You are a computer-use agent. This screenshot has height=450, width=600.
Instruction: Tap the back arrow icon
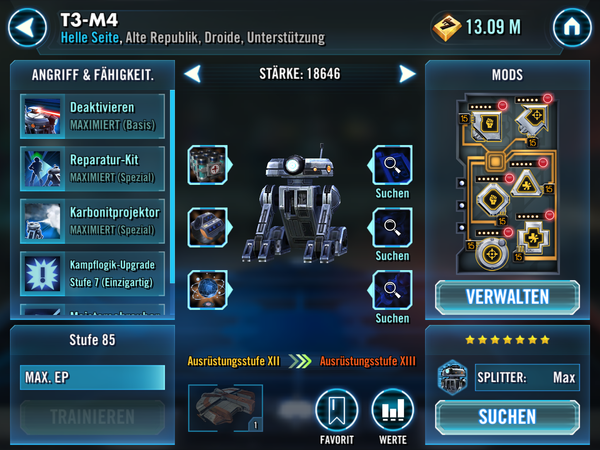click(27, 28)
